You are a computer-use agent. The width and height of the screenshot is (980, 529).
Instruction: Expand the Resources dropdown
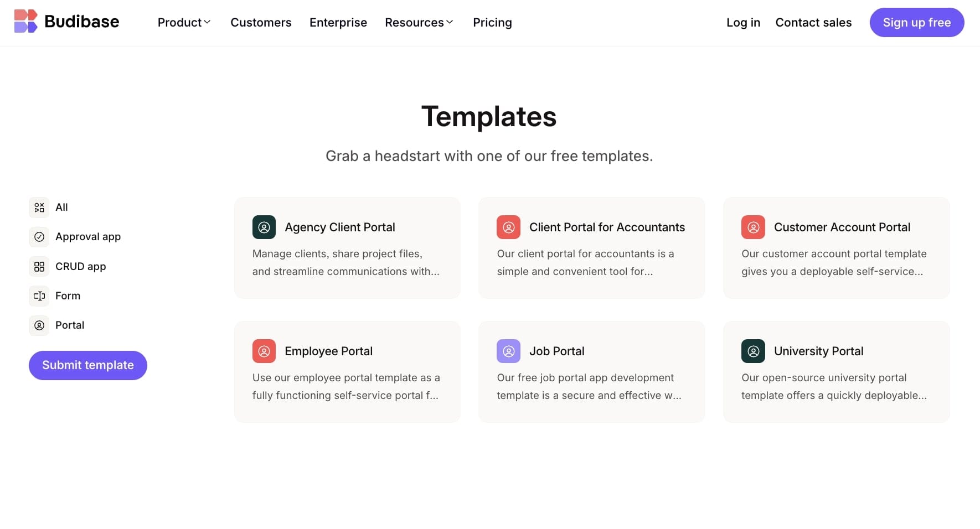tap(415, 23)
